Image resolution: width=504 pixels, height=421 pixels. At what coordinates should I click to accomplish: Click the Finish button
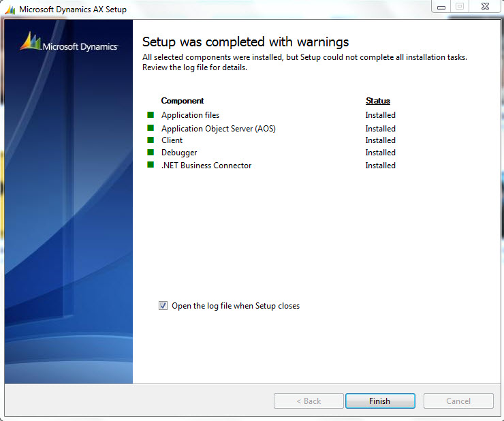(380, 401)
